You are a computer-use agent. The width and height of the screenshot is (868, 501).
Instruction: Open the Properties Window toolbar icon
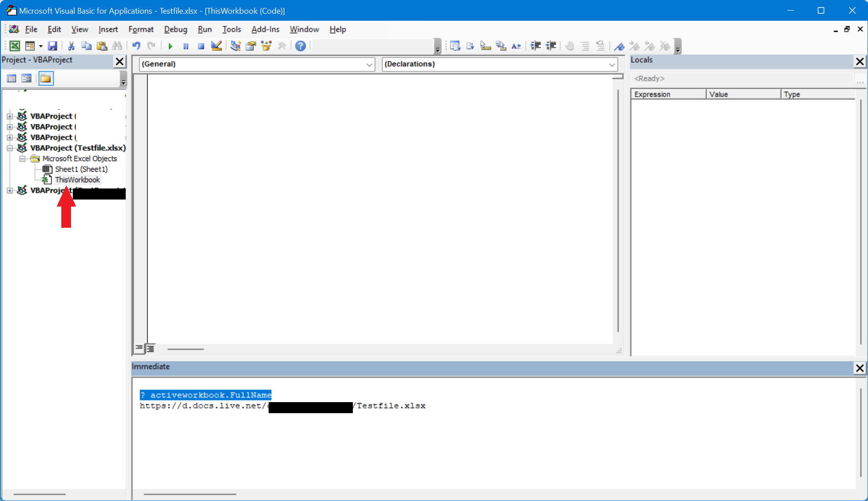(251, 46)
